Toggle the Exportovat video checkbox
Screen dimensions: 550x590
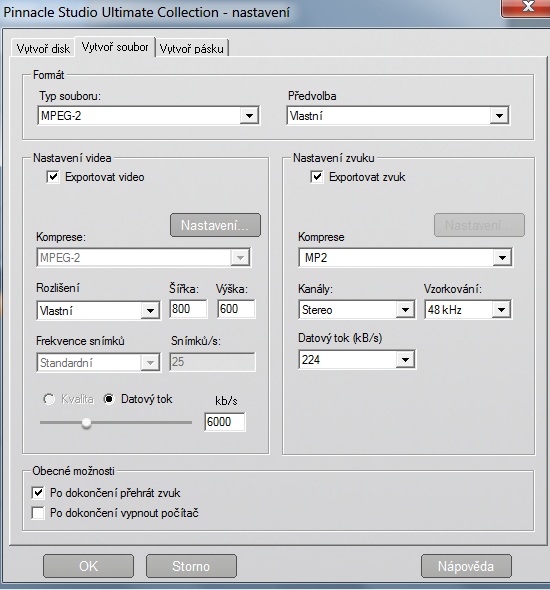(53, 177)
